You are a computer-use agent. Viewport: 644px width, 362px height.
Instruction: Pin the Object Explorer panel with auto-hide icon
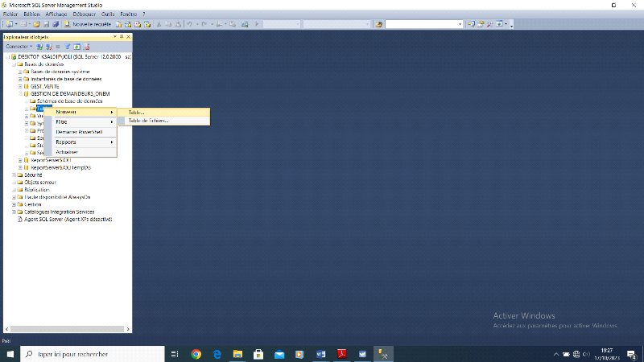point(122,37)
